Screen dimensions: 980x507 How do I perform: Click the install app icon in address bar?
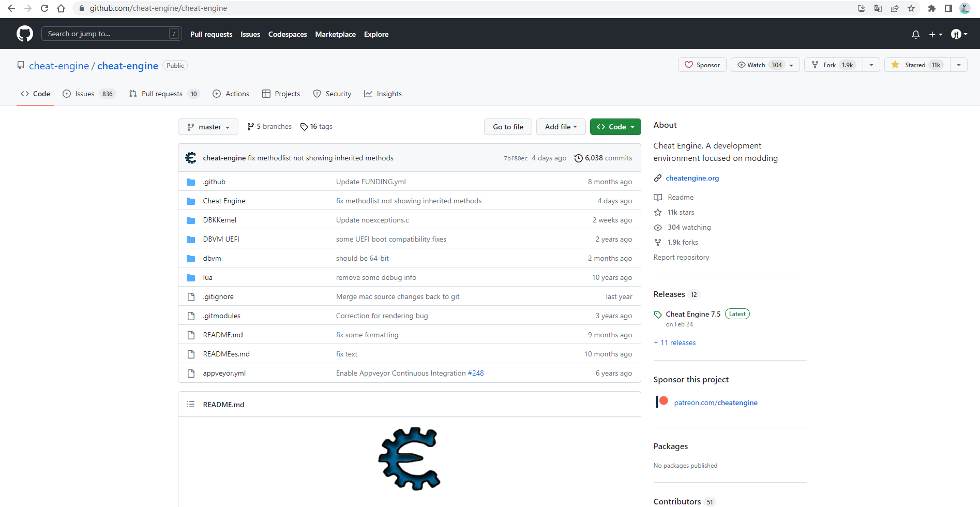862,8
